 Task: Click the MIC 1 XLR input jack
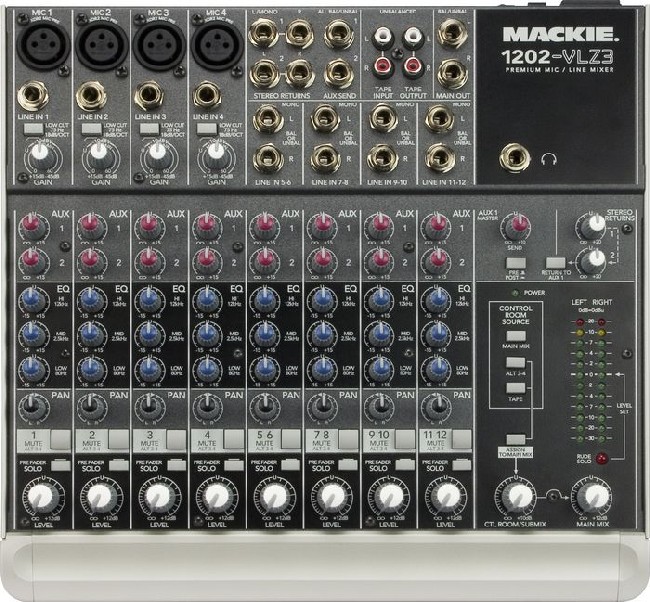point(43,46)
